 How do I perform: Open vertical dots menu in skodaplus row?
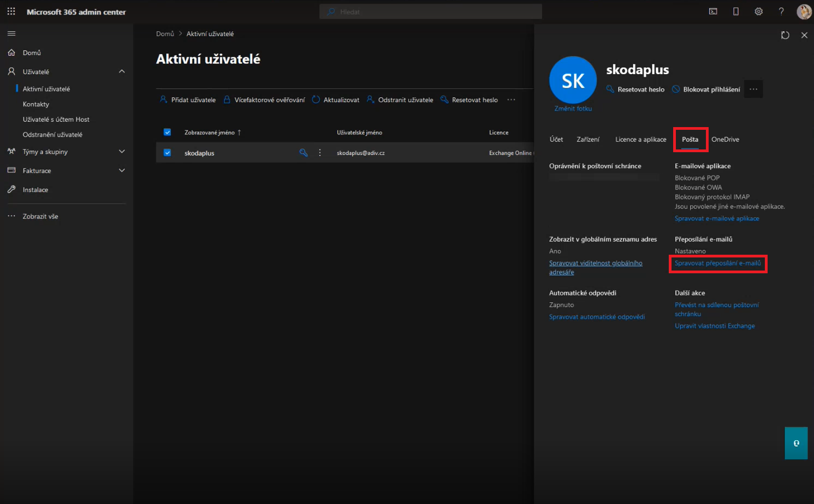pos(320,153)
